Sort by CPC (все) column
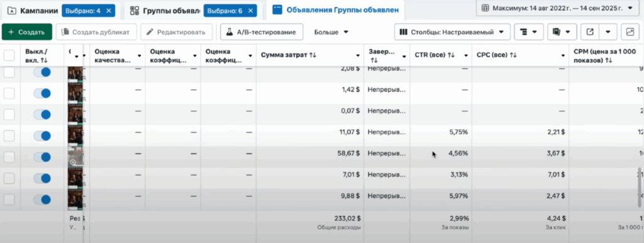 tap(497, 55)
